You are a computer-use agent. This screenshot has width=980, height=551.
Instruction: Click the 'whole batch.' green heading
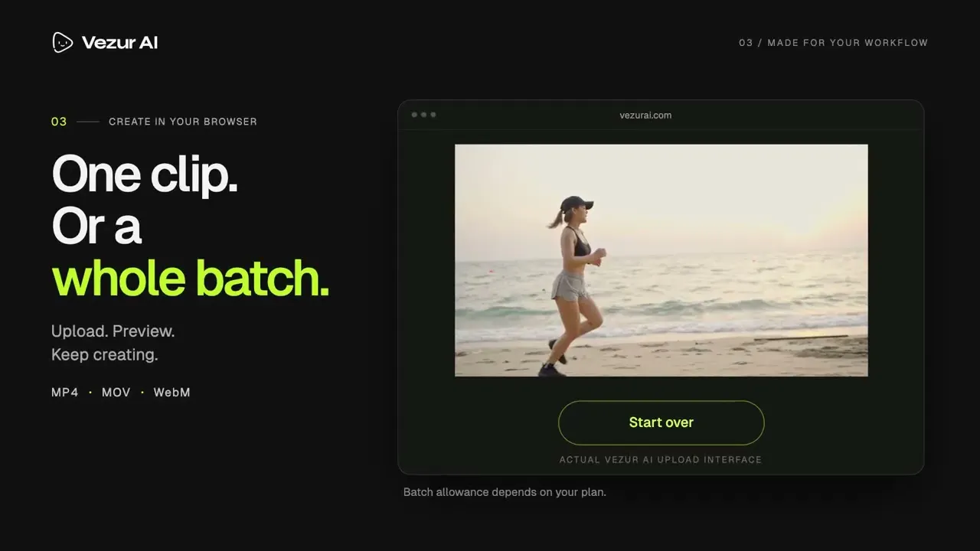click(x=190, y=278)
